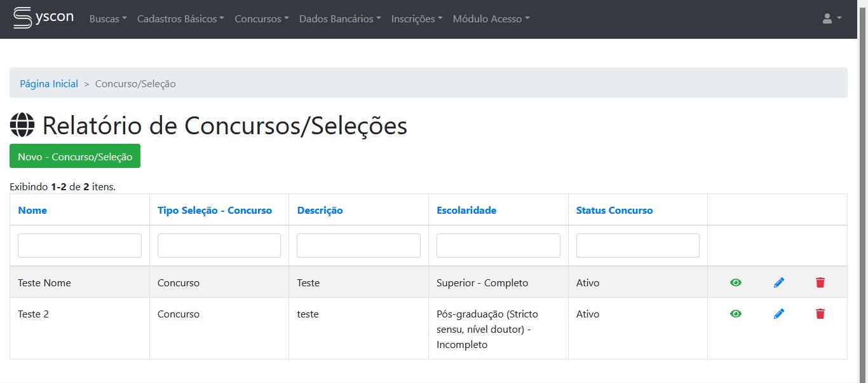View details of Teste 2 row

[736, 314]
